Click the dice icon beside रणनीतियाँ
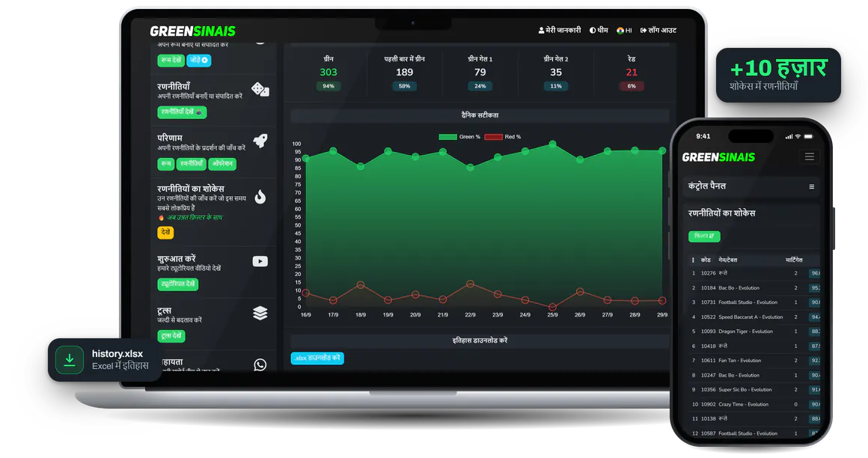Viewport: 868px width, 458px height. click(x=260, y=89)
